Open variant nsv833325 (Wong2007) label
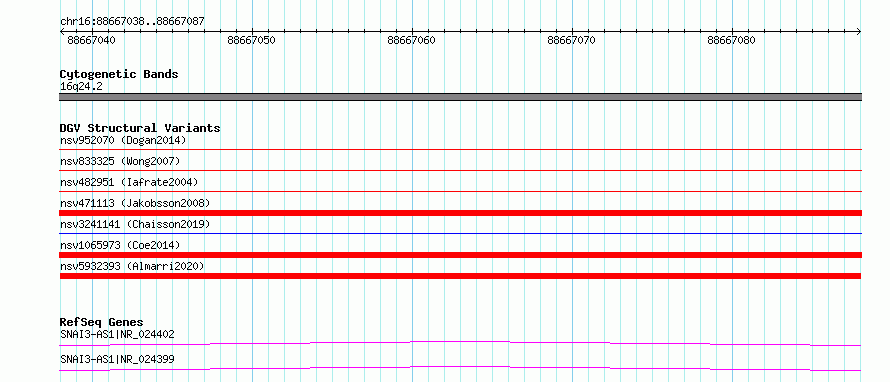This screenshot has width=890, height=382. pyautogui.click(x=120, y=161)
